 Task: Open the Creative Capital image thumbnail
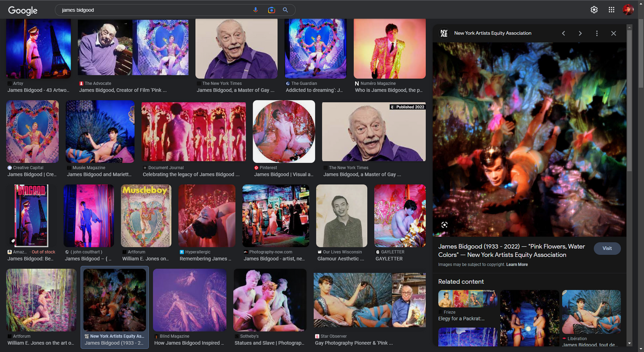[x=32, y=131]
